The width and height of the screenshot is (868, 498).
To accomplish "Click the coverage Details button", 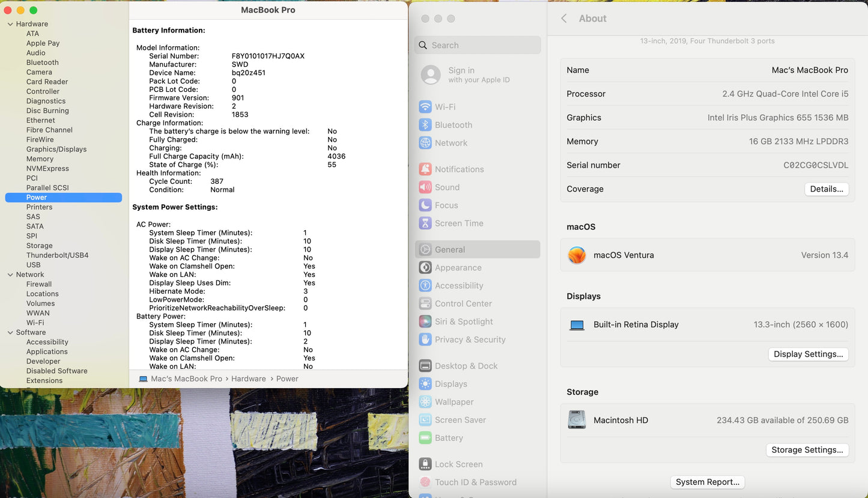I will (827, 189).
